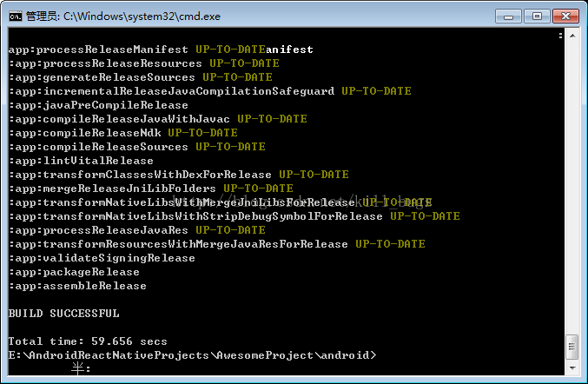Click the text :app:javaPreCompileRelease
Image resolution: width=588 pixels, height=384 pixels.
tap(98, 105)
